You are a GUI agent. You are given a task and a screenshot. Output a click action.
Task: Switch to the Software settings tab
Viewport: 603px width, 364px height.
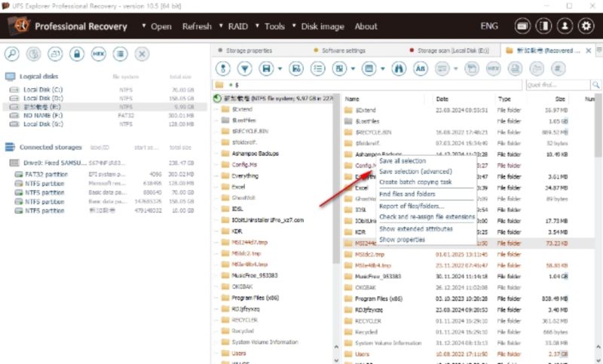344,50
